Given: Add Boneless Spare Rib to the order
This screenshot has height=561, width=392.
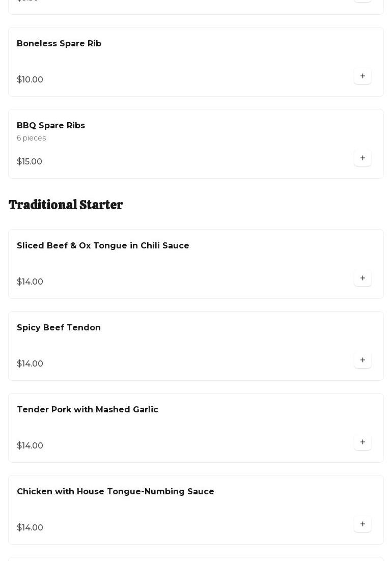Looking at the screenshot, I should (x=362, y=76).
